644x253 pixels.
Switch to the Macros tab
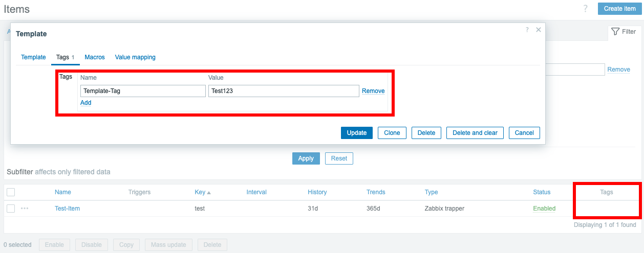[95, 57]
